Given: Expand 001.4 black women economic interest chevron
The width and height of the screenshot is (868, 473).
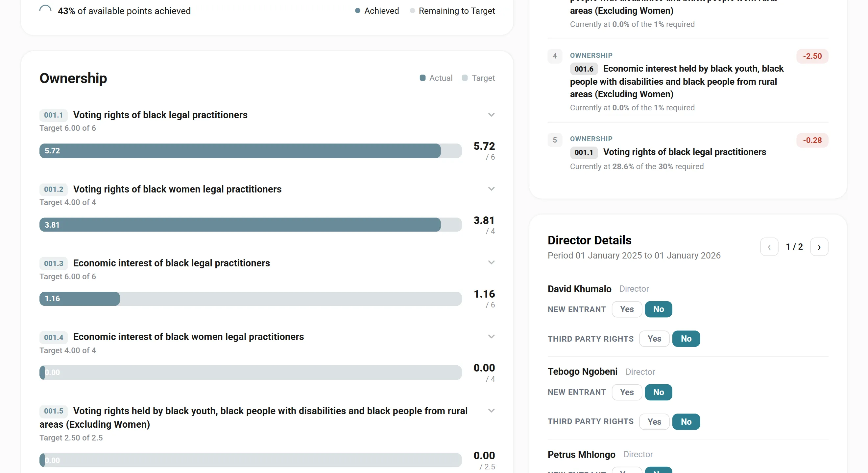Looking at the screenshot, I should (x=491, y=337).
